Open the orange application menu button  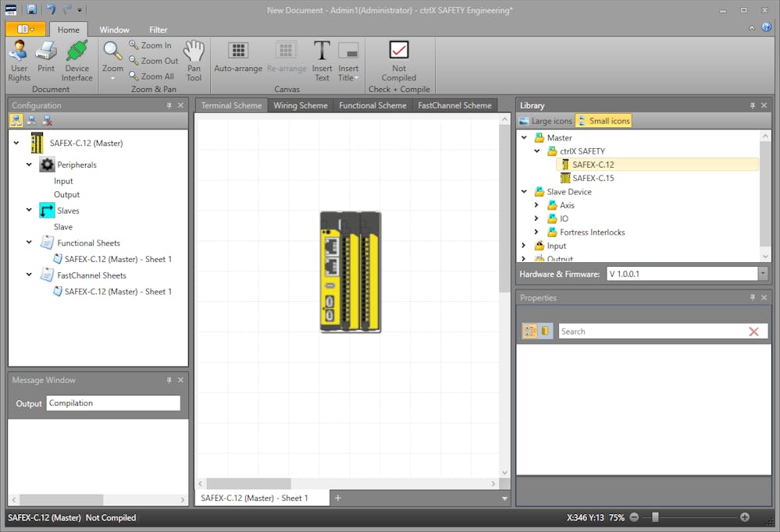pos(25,30)
